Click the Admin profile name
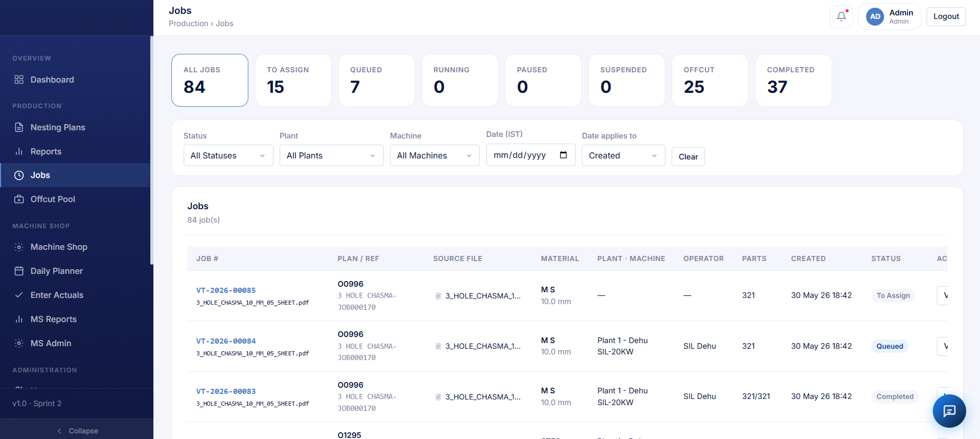Screen dimensions: 980x439 coord(901,13)
